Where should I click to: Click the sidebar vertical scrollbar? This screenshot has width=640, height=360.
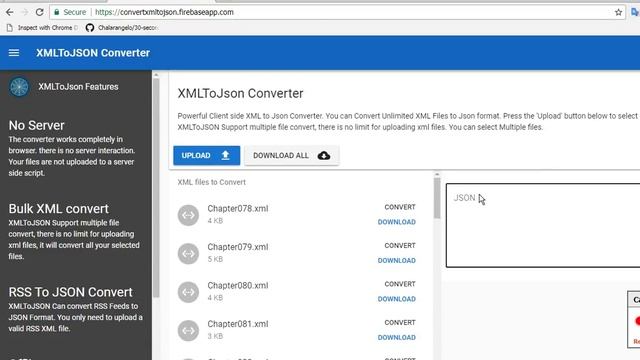[156, 188]
